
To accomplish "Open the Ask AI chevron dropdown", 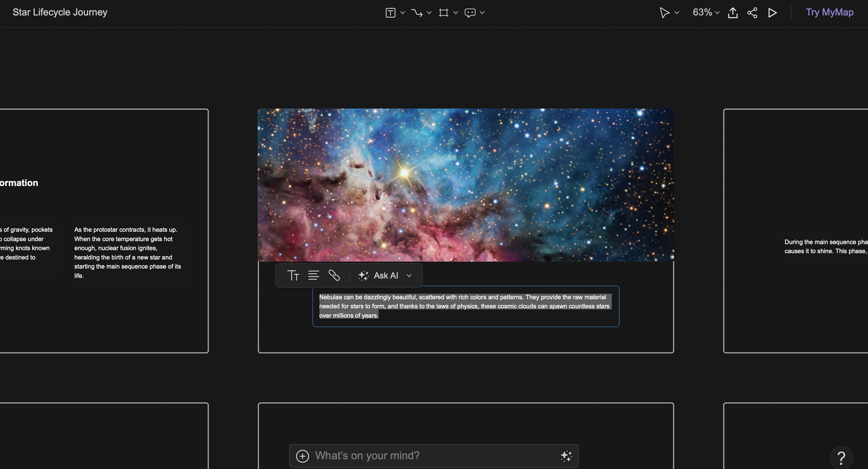I will pyautogui.click(x=409, y=275).
